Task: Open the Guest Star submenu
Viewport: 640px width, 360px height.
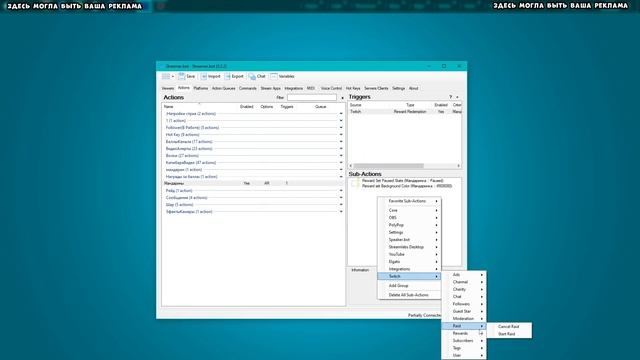Action: pos(464,311)
